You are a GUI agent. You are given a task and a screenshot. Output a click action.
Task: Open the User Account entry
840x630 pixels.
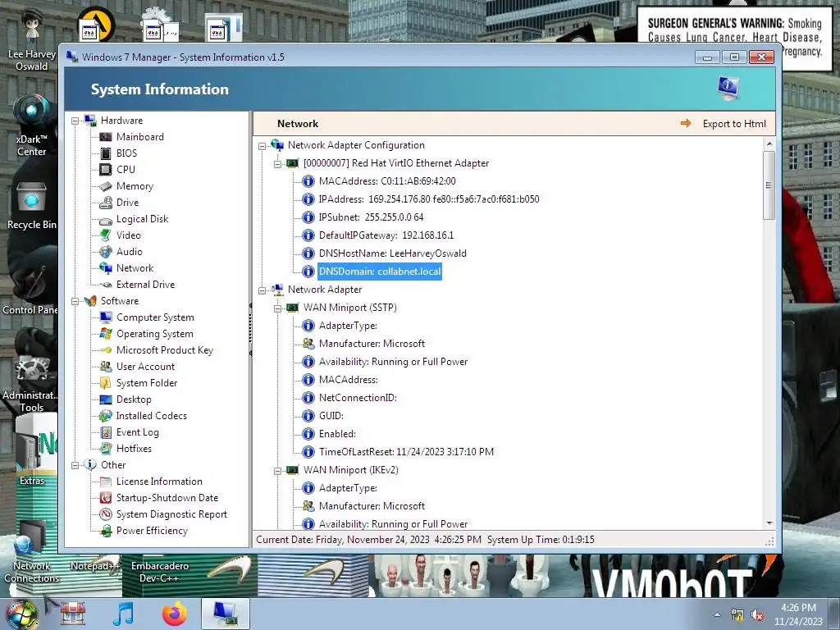(x=145, y=367)
